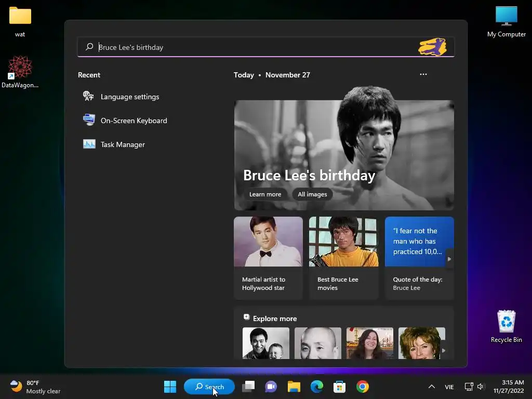Image resolution: width=532 pixels, height=399 pixels.
Task: Click the All images button
Action: click(x=312, y=194)
